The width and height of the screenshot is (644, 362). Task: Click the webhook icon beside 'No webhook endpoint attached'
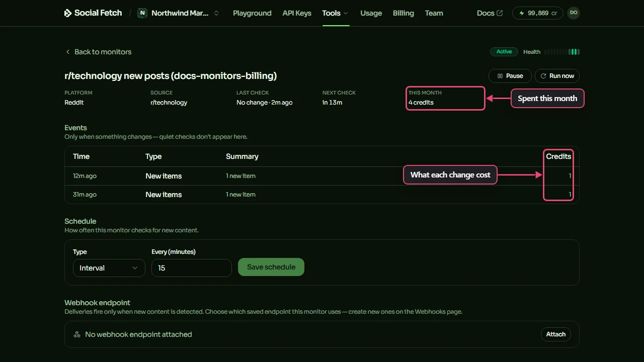point(77,334)
